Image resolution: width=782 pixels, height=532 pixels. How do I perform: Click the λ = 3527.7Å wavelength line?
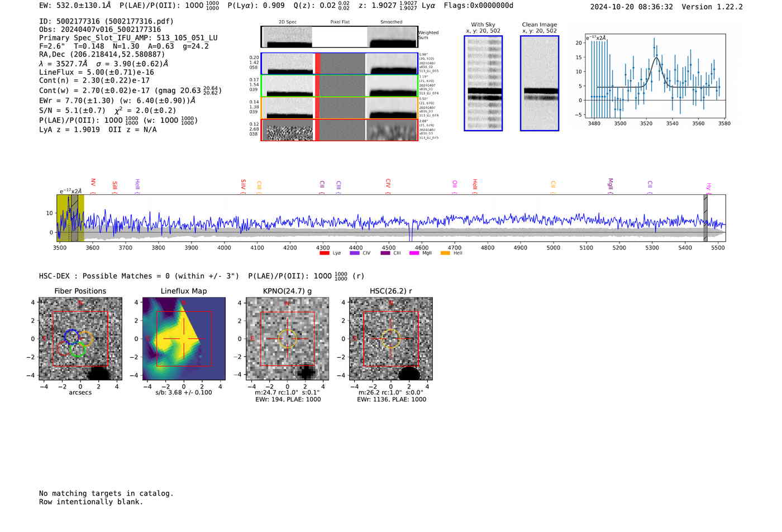[x=104, y=64]
